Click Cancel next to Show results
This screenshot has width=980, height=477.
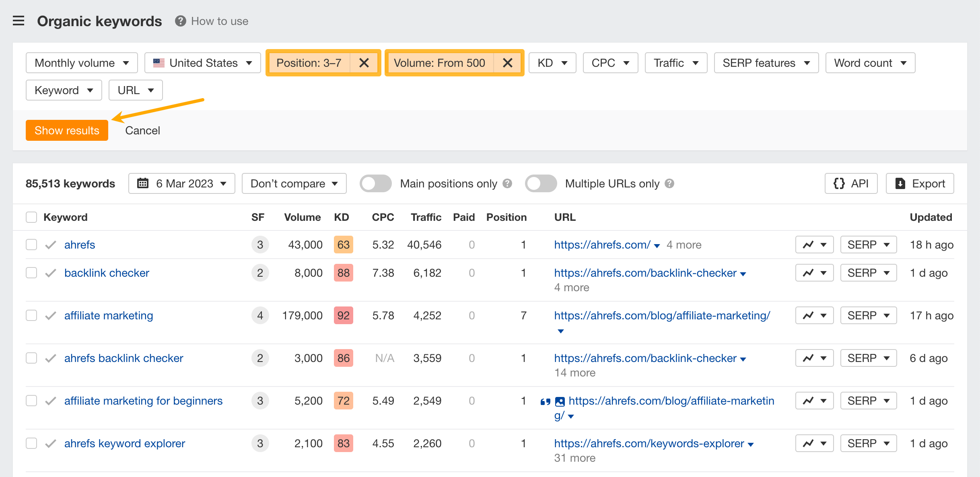tap(142, 130)
